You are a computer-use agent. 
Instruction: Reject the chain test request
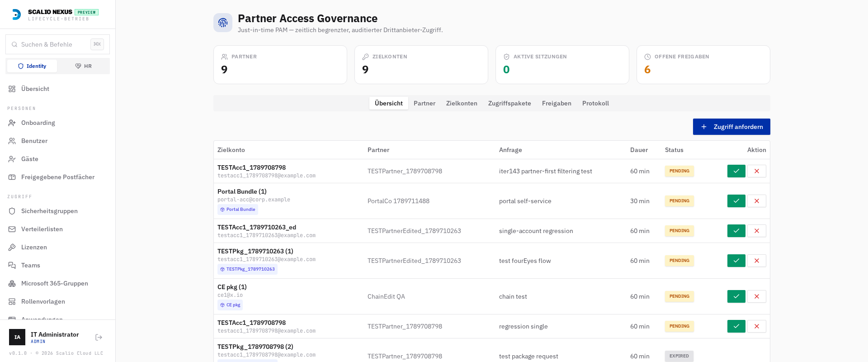(756, 296)
